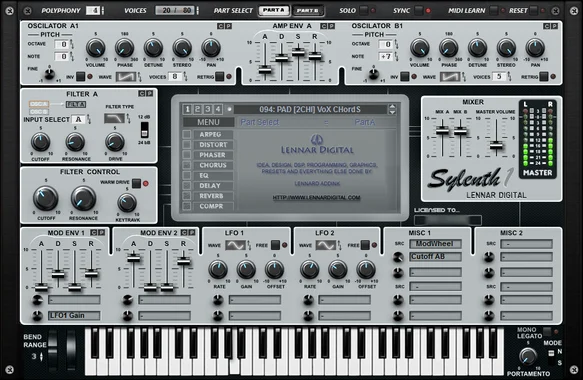Change the Oscillator A1 waveform selector
The image size is (583, 380).
(x=126, y=77)
